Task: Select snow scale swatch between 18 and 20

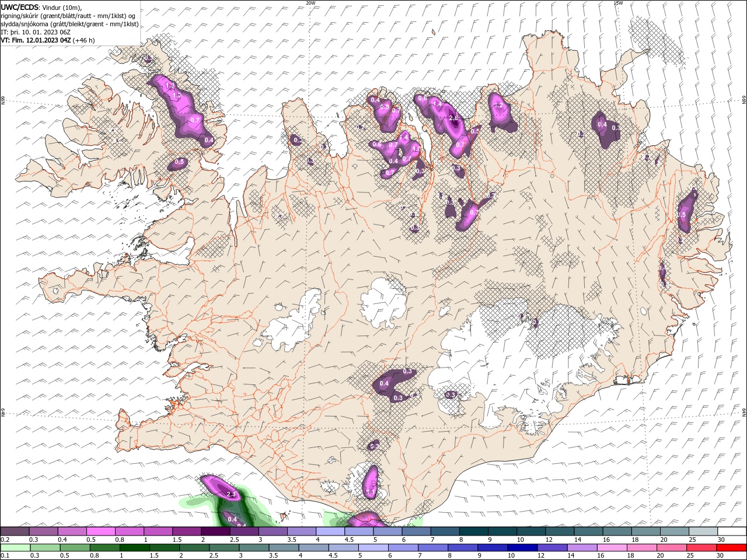Action: (647, 531)
